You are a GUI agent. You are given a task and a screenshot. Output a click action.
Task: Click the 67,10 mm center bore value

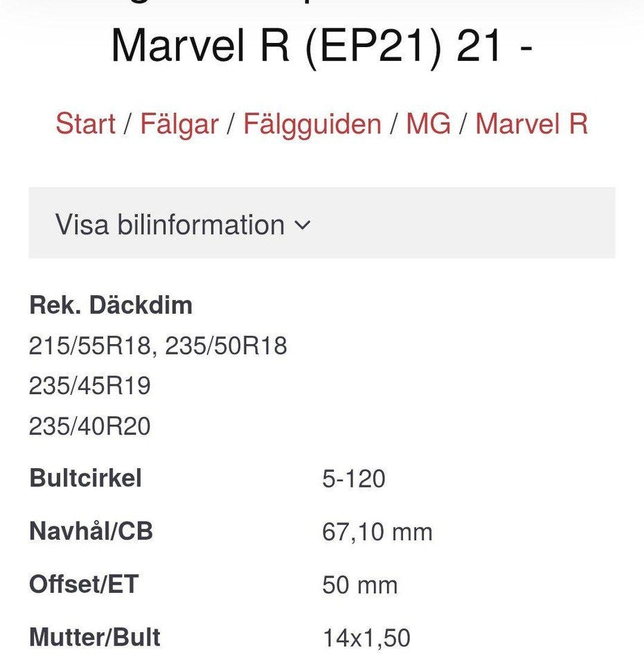[377, 532]
